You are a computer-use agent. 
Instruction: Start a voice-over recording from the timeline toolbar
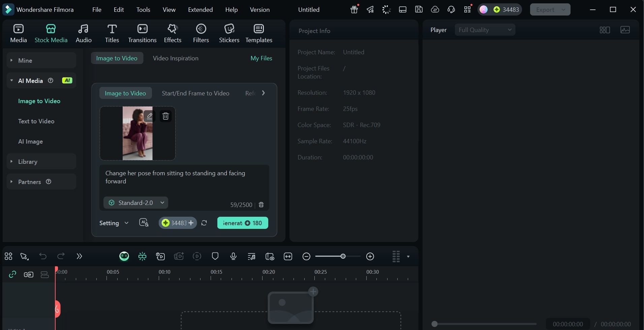click(x=233, y=256)
